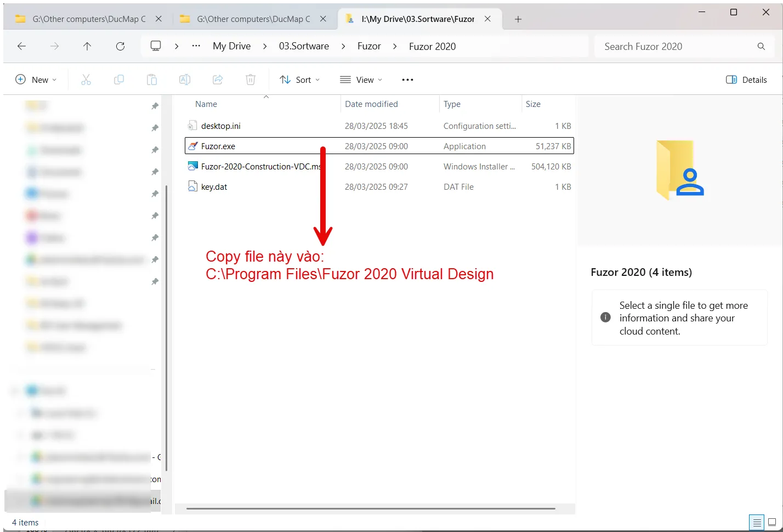
Task: Click the 51,237 KB size cell
Action: 553,146
